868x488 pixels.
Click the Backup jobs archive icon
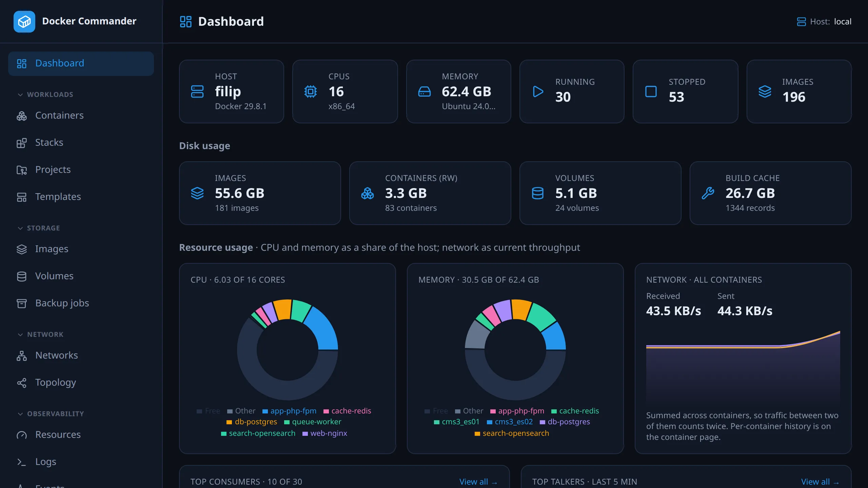click(x=22, y=303)
